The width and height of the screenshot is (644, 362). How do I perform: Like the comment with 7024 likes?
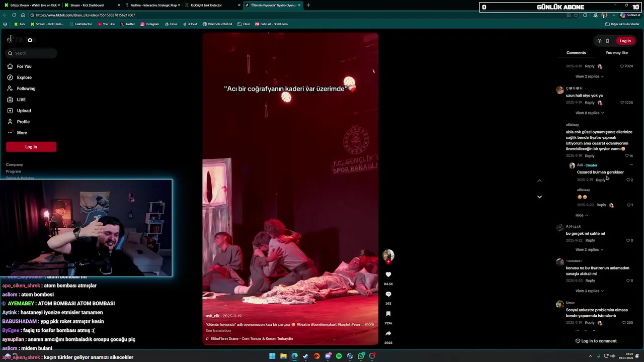point(622,66)
